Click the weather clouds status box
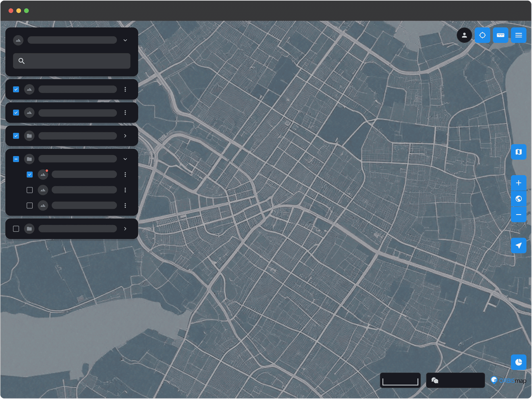Screen dimensions: 532x399 point(455,380)
